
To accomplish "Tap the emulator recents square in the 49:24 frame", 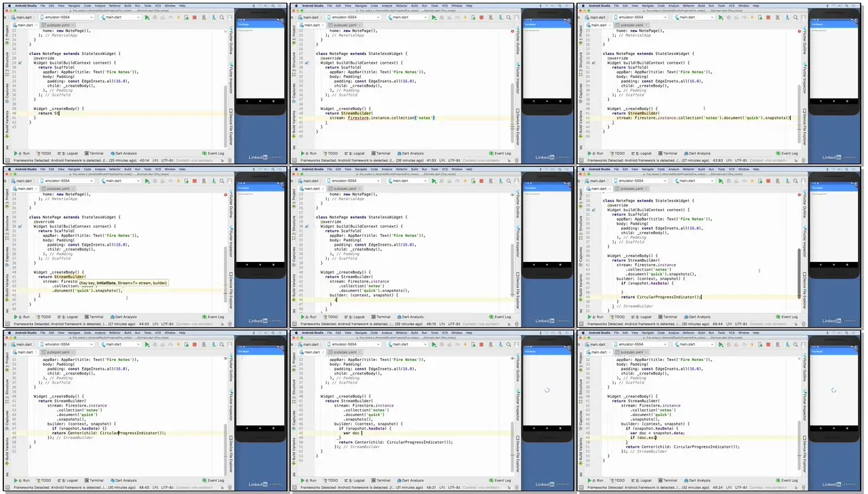I will click(x=847, y=428).
